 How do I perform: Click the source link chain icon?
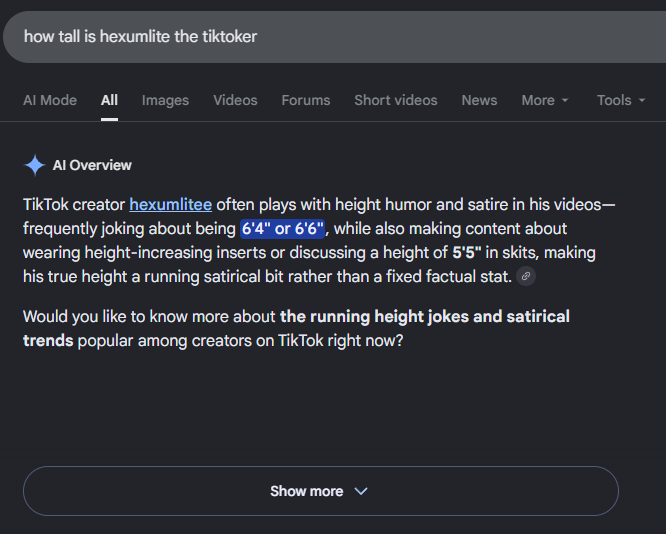[x=526, y=276]
